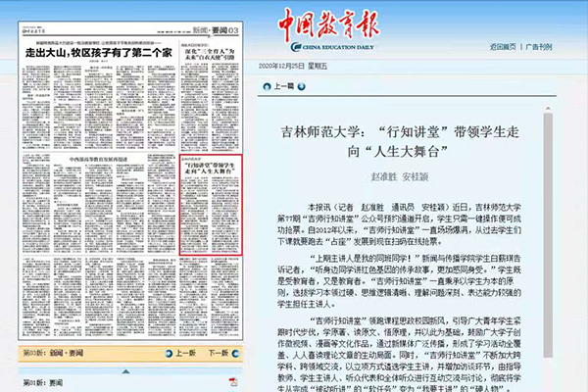Screen dimensions: 588x392
Task: Select red-outlined 行知讲堂 article on newspaper page
Action: [x=210, y=171]
